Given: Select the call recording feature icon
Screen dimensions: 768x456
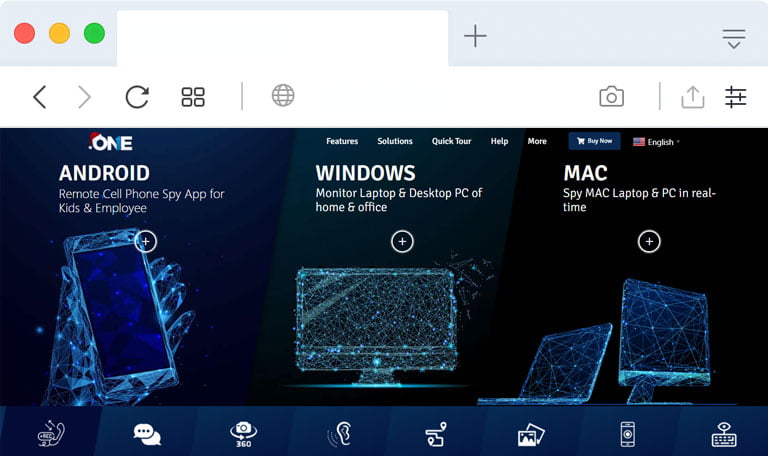Looking at the screenshot, I should 51,434.
